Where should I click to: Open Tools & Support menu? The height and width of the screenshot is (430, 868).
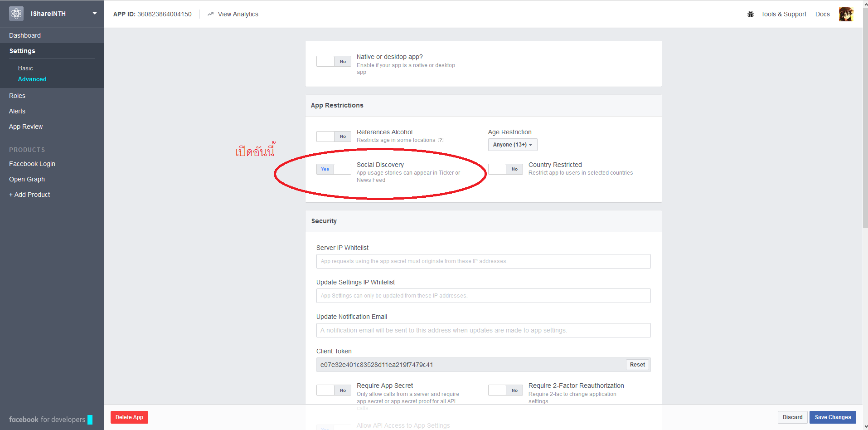(784, 14)
